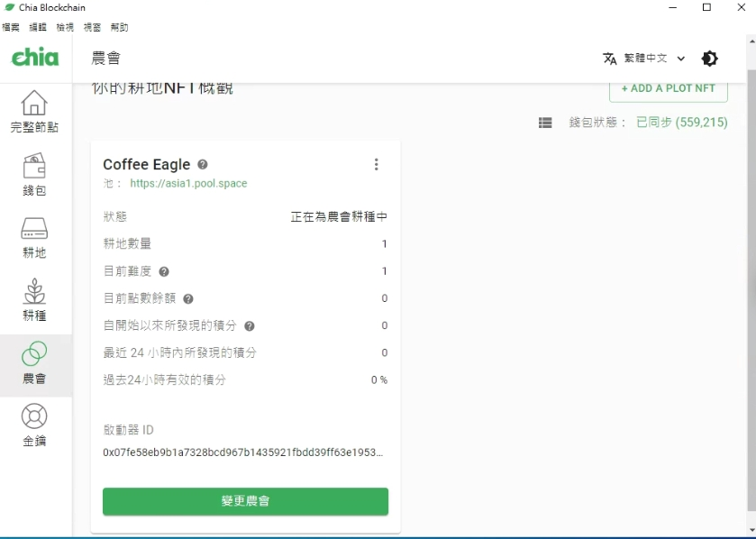
Task: Open the 編輯 menu
Action: pyautogui.click(x=38, y=27)
